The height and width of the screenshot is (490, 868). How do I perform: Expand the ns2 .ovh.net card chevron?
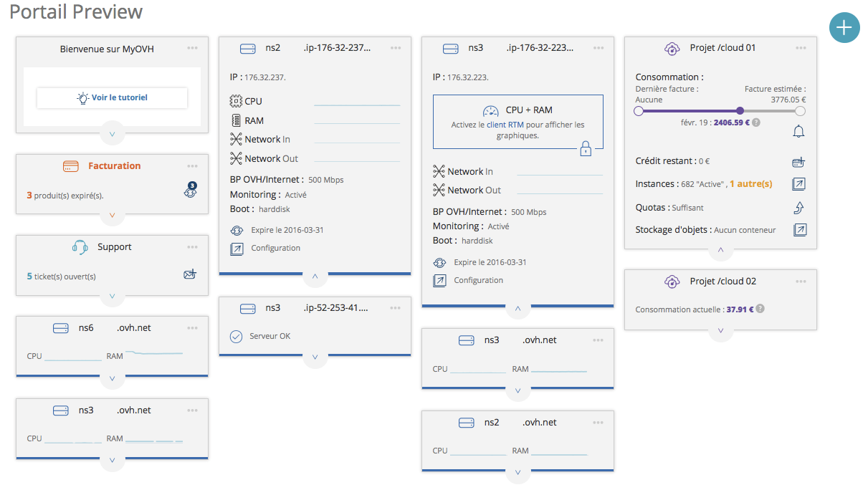(x=518, y=472)
